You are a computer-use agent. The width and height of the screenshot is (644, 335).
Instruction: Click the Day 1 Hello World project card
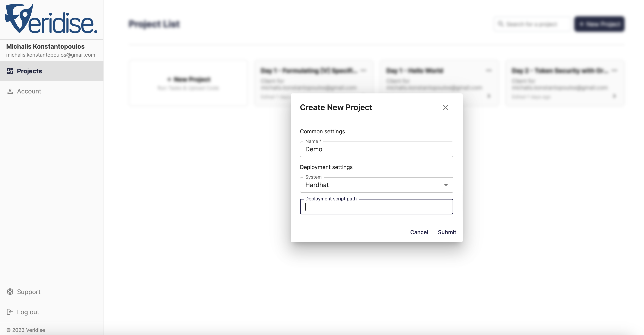[439, 83]
